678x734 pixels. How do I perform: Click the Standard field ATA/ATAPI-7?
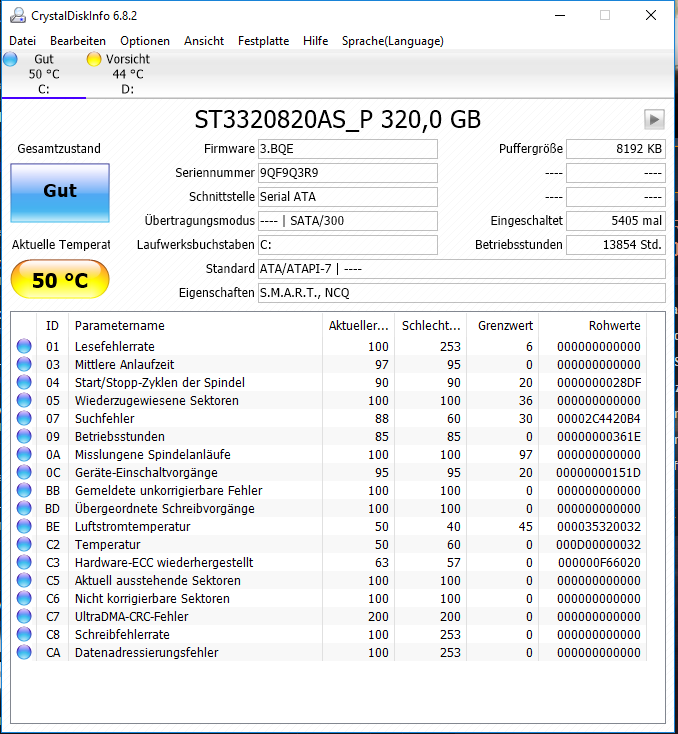[462, 269]
